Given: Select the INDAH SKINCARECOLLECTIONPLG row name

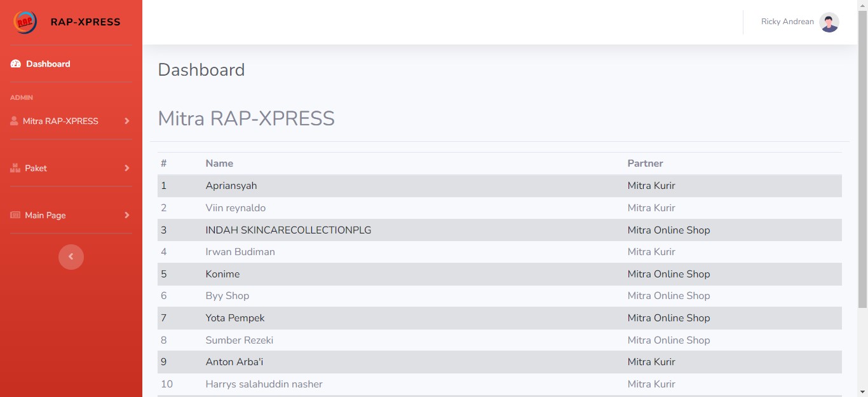Looking at the screenshot, I should tap(288, 230).
